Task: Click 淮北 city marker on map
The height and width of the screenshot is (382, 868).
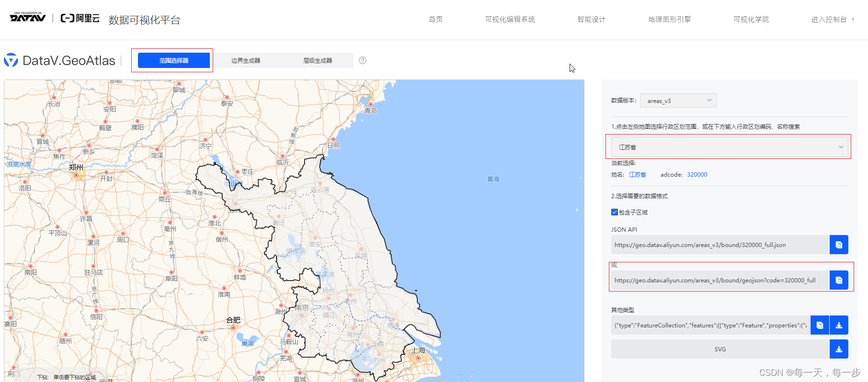Action: coord(215,217)
